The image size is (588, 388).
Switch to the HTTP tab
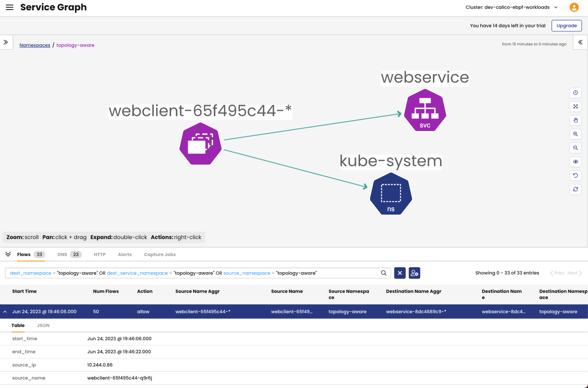pyautogui.click(x=100, y=254)
